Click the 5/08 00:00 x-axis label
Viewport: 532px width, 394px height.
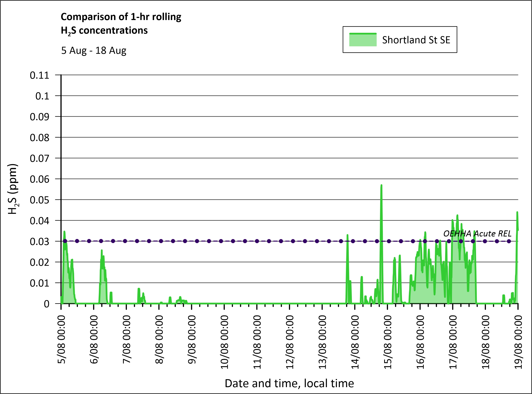pyautogui.click(x=62, y=340)
